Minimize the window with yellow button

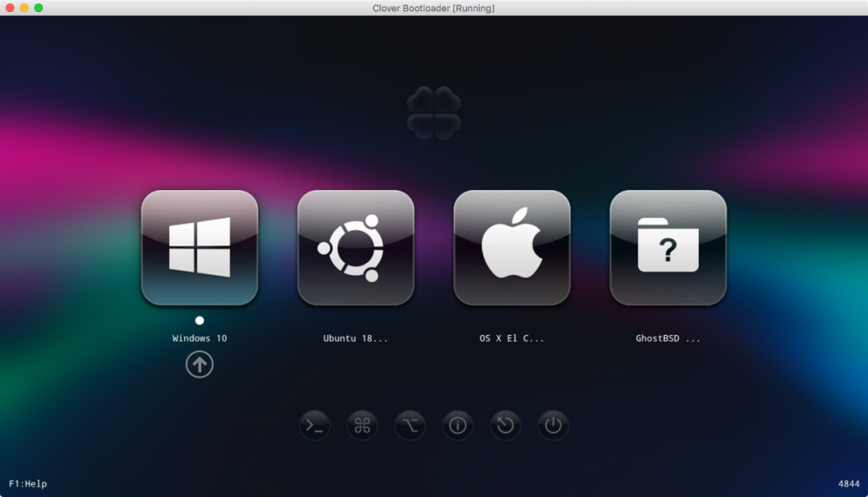point(24,8)
